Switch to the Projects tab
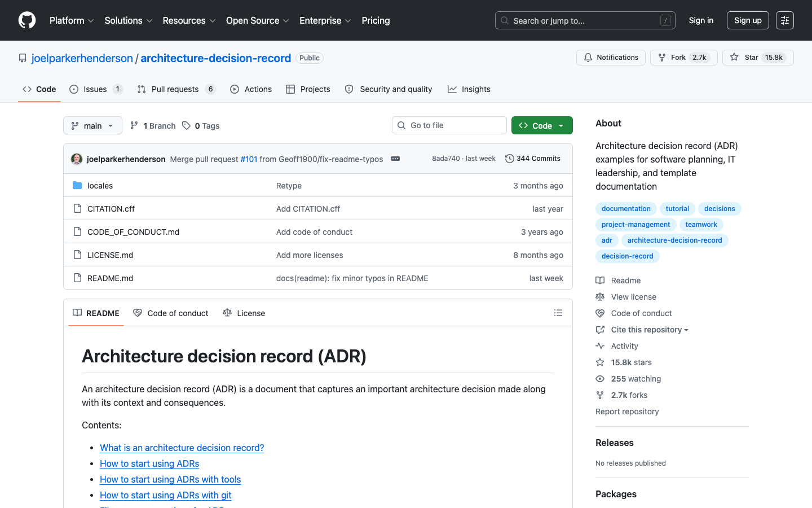Viewport: 812px width, 508px height. [308, 89]
